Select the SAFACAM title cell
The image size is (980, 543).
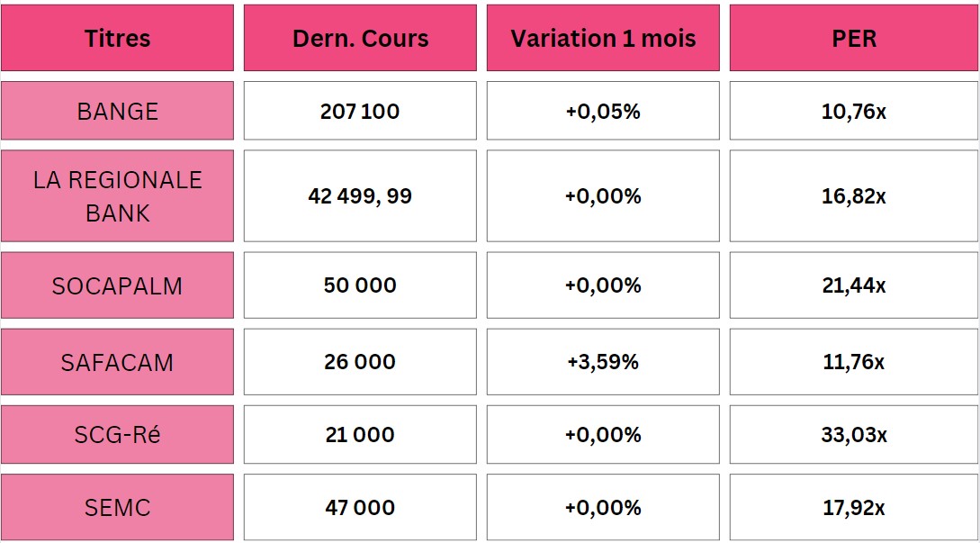point(117,362)
